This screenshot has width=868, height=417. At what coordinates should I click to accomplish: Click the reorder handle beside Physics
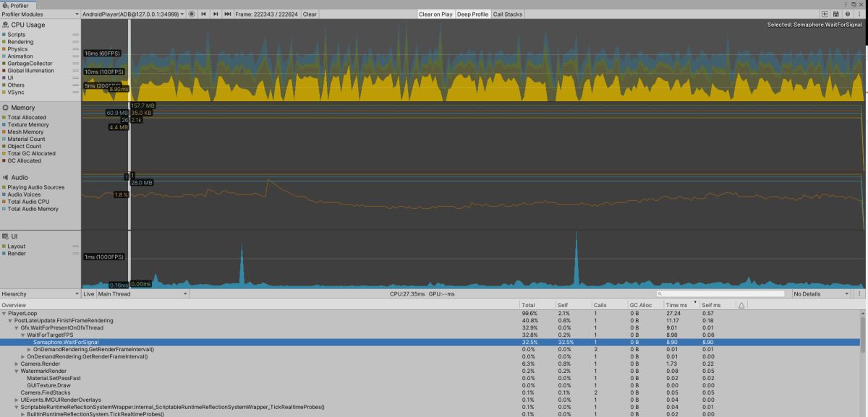tap(75, 49)
